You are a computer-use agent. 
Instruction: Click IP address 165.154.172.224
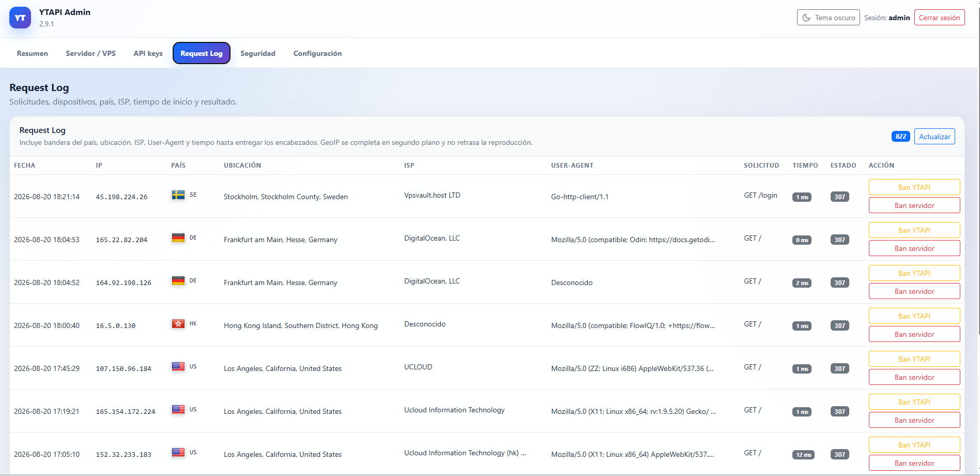point(126,412)
